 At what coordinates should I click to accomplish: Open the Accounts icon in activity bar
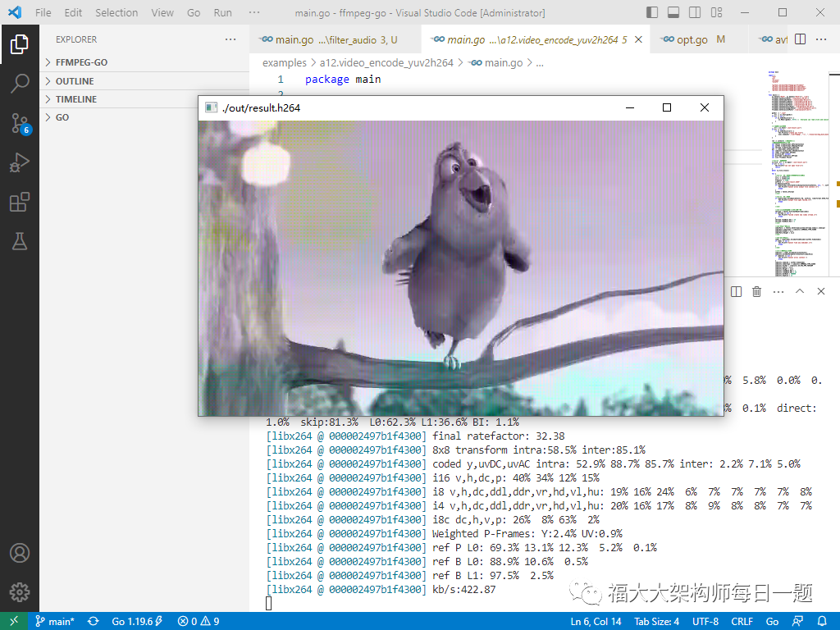[x=20, y=553]
